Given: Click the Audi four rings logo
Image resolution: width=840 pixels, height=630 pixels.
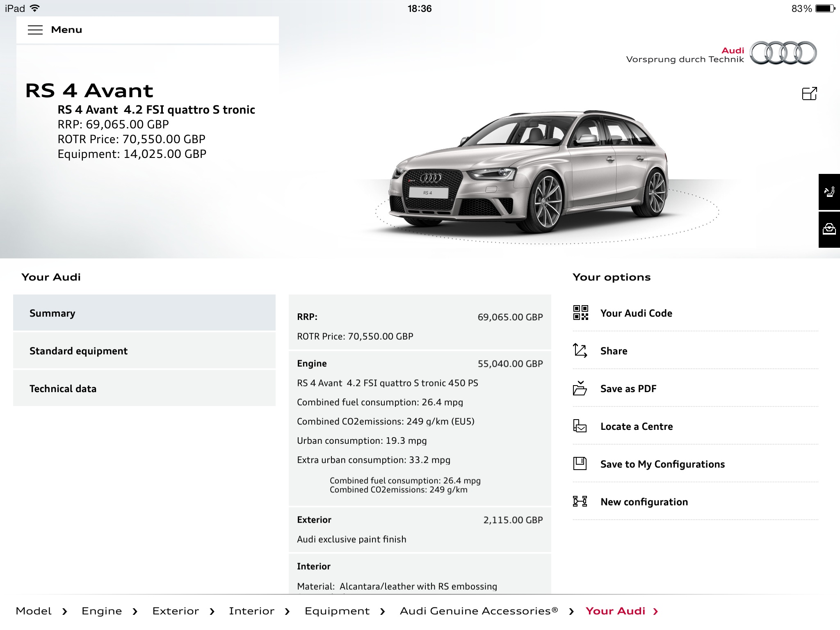Looking at the screenshot, I should tap(783, 53).
